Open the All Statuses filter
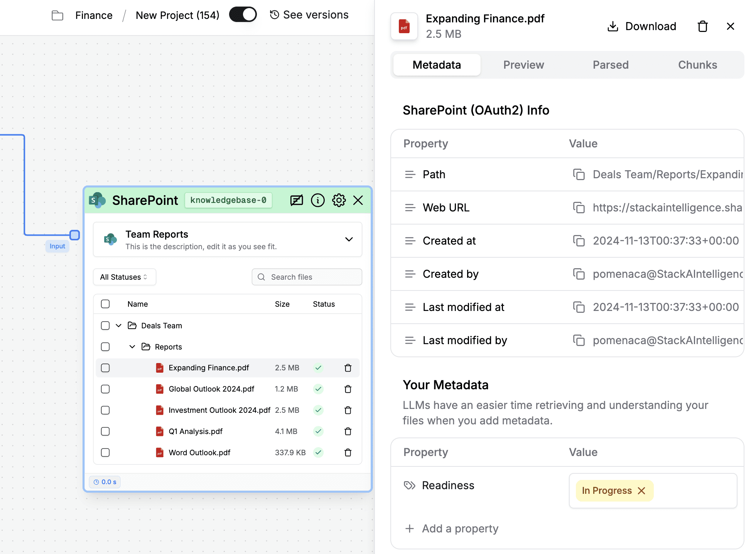This screenshot has width=756, height=554. click(x=125, y=277)
